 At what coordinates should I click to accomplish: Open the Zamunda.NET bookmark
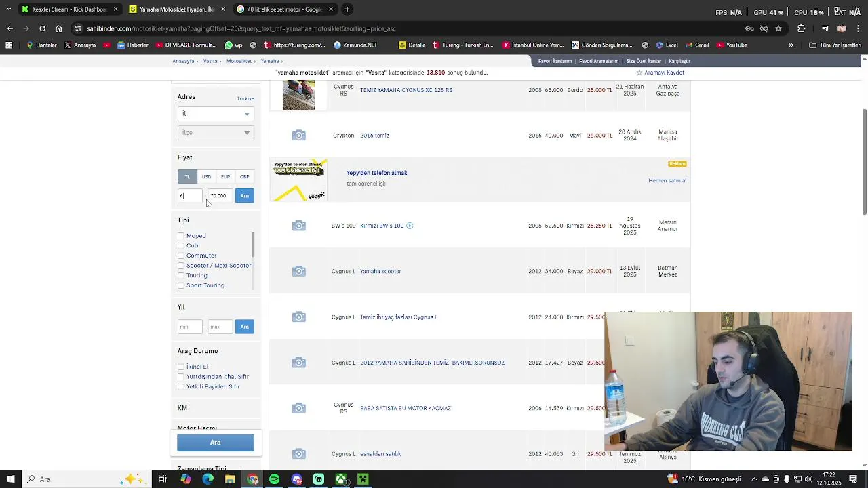[355, 45]
